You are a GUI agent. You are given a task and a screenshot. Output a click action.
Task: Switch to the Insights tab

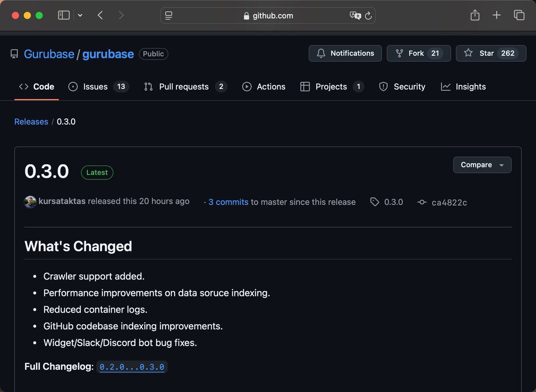click(463, 87)
